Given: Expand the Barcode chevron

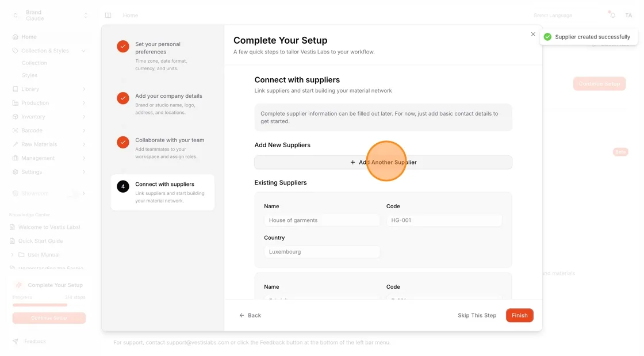Looking at the screenshot, I should 83,131.
